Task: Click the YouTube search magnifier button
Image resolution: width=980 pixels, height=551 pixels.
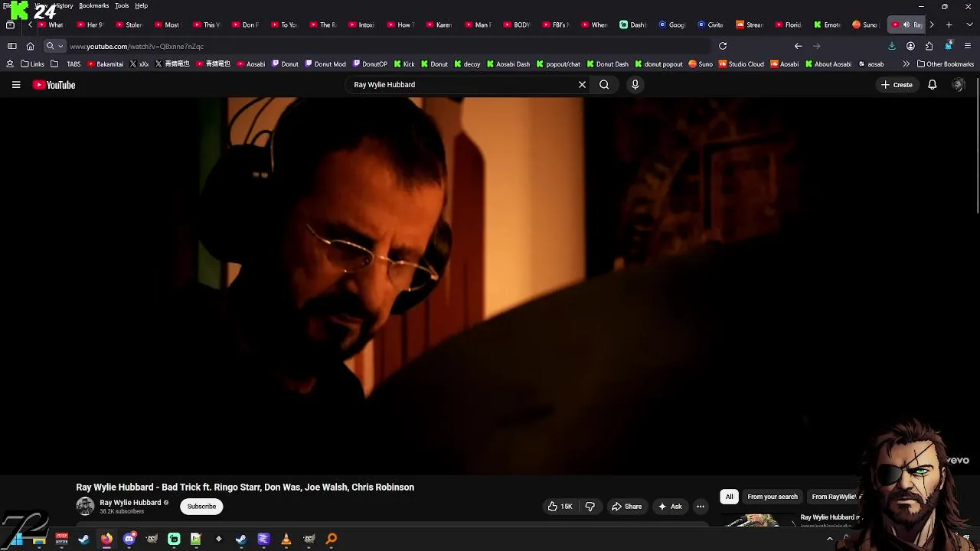Action: [x=604, y=85]
